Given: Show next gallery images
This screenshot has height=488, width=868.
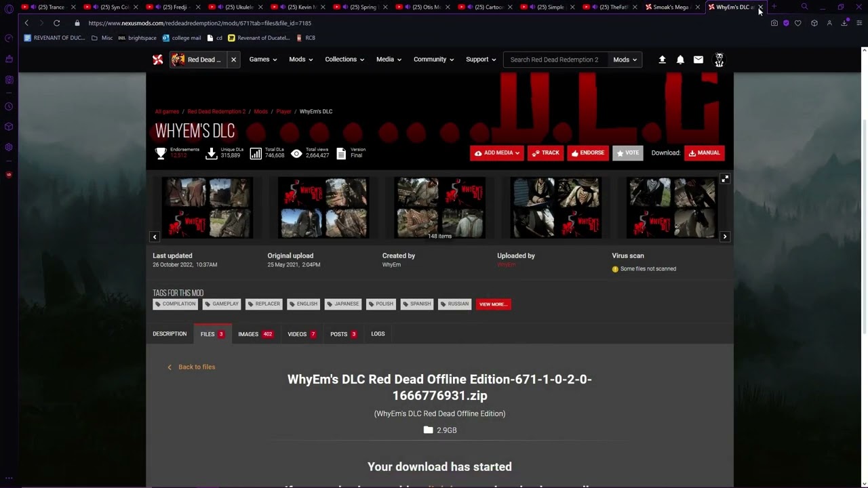Looking at the screenshot, I should 725,237.
